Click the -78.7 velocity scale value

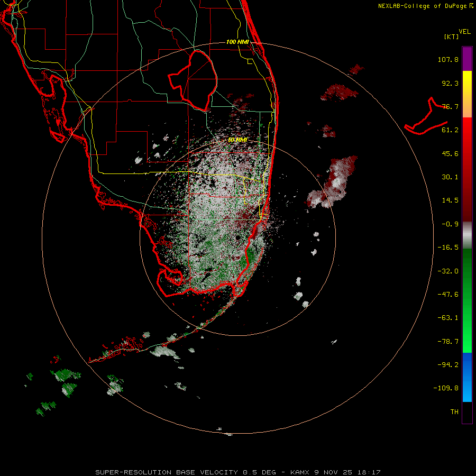coord(448,342)
